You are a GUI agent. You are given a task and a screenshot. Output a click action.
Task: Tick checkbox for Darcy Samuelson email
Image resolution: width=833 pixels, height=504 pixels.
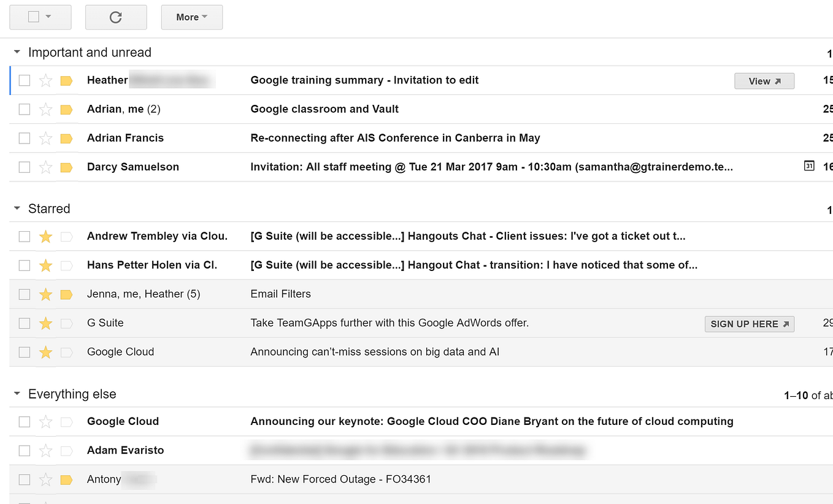pos(25,167)
